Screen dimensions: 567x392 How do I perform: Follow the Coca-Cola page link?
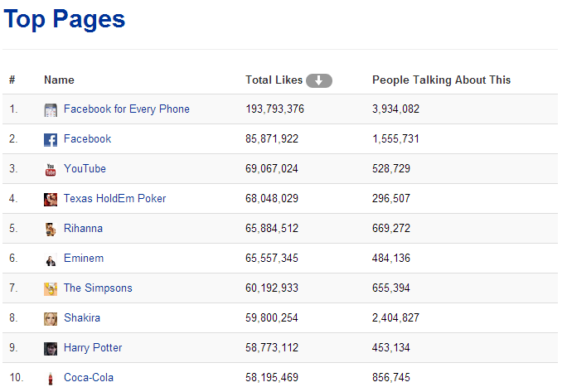click(88, 378)
